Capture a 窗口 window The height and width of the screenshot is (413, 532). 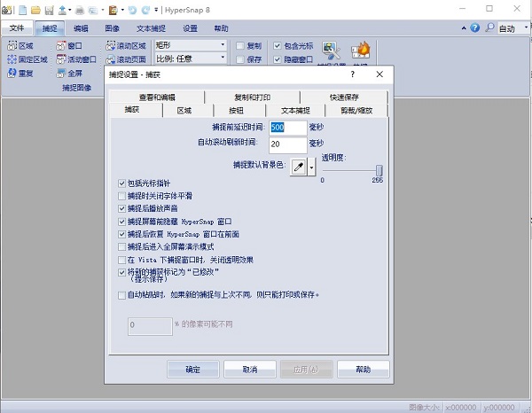click(69, 46)
